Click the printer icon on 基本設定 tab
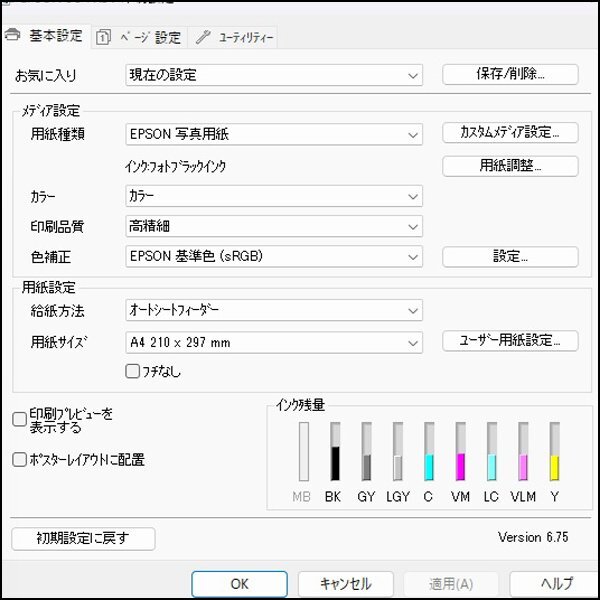 [13, 35]
